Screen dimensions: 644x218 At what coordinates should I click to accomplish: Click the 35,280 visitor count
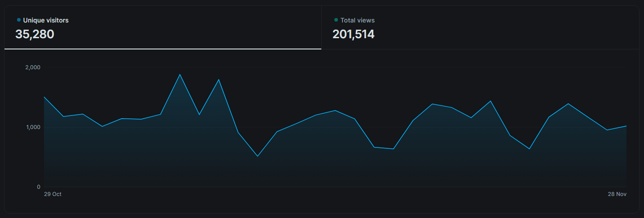pos(35,34)
